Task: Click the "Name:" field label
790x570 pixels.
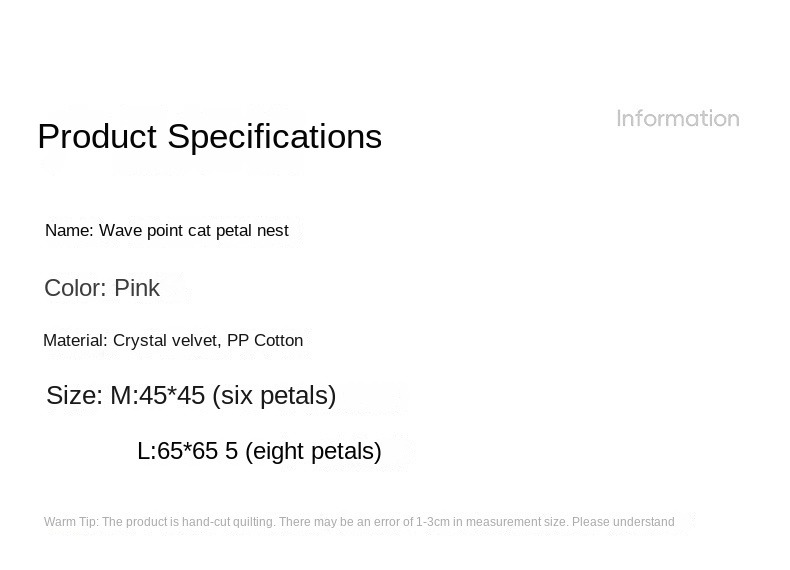Action: (69, 230)
